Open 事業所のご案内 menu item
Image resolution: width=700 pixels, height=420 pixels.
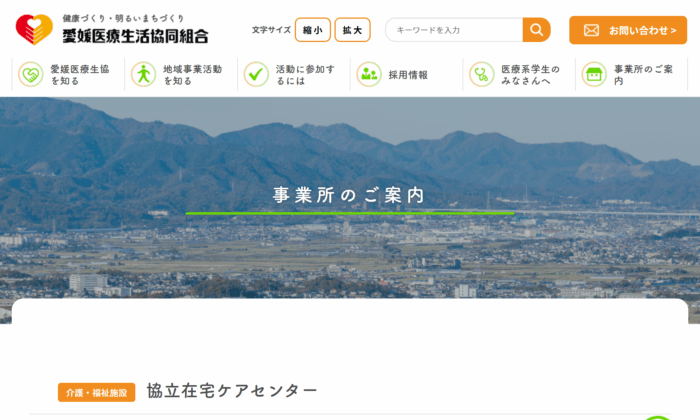[632, 75]
